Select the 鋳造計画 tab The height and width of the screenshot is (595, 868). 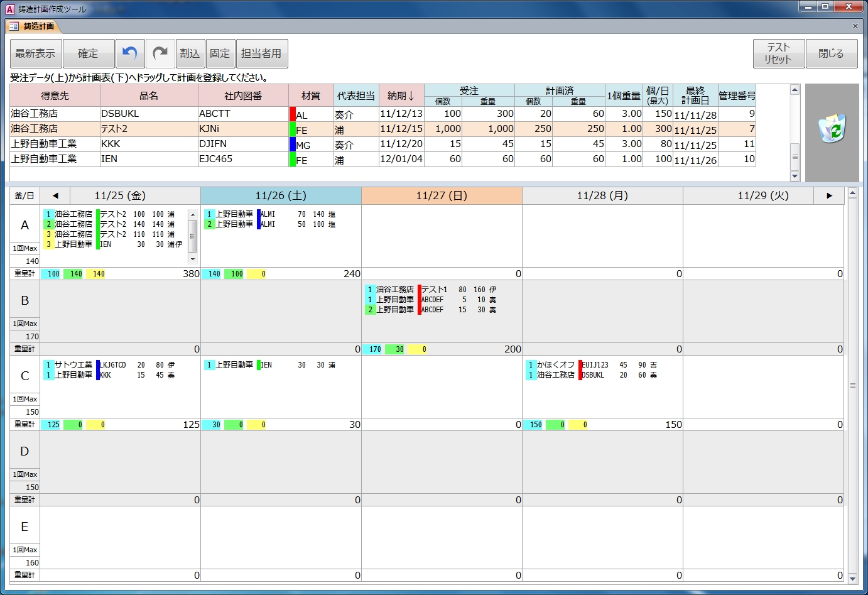pyautogui.click(x=33, y=26)
